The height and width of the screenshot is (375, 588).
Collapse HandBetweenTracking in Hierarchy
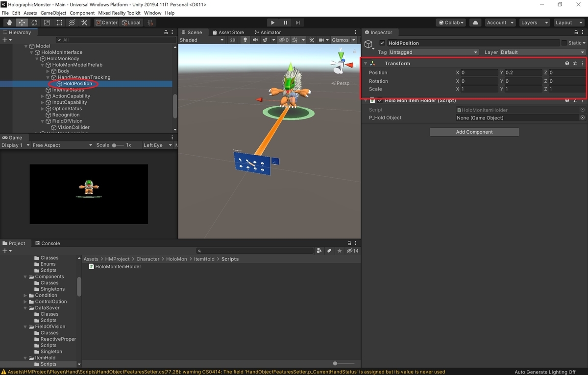(x=48, y=77)
